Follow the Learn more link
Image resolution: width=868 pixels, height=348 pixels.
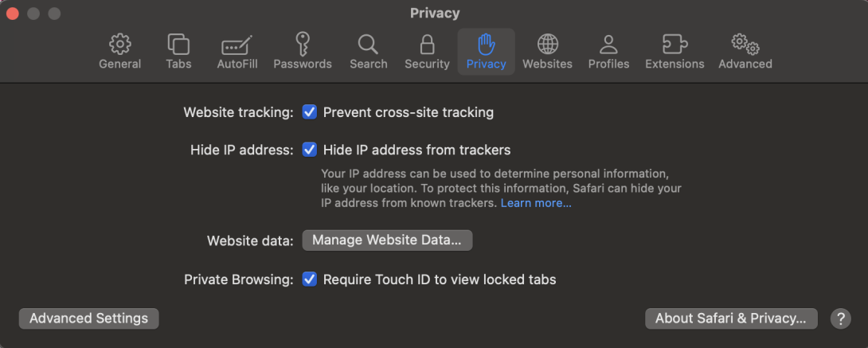(536, 204)
